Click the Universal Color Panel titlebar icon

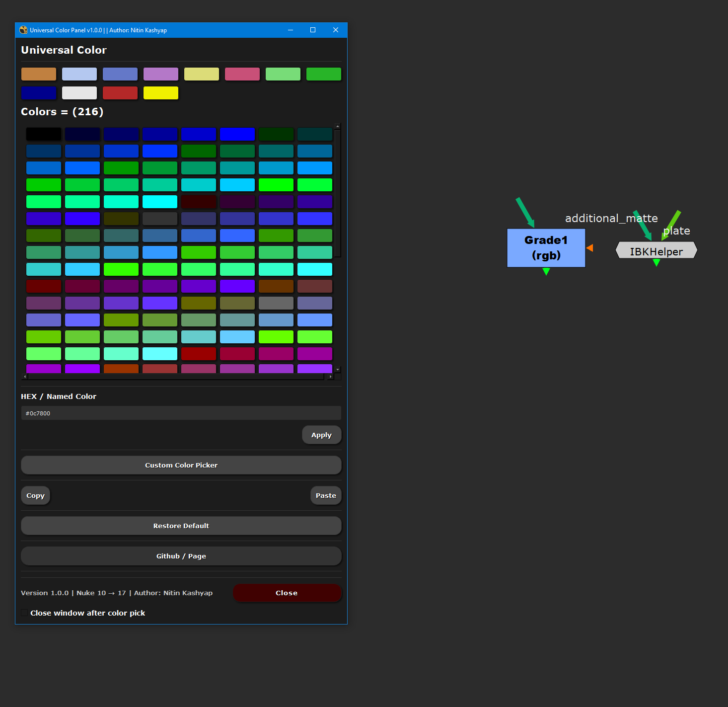coord(23,30)
